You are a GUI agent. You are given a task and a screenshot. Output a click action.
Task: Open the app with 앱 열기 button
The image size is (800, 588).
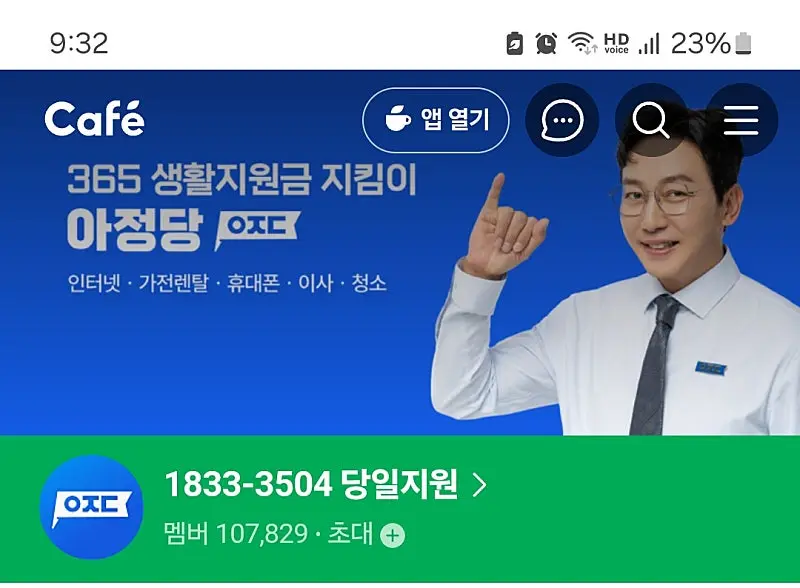[436, 120]
